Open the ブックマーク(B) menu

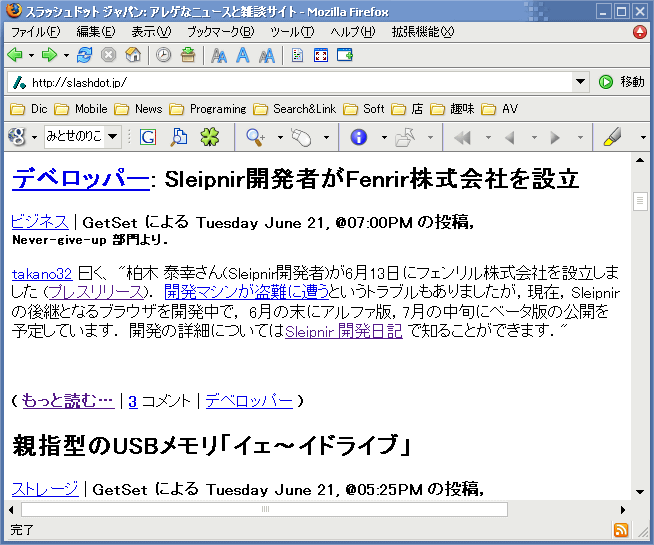[x=220, y=32]
